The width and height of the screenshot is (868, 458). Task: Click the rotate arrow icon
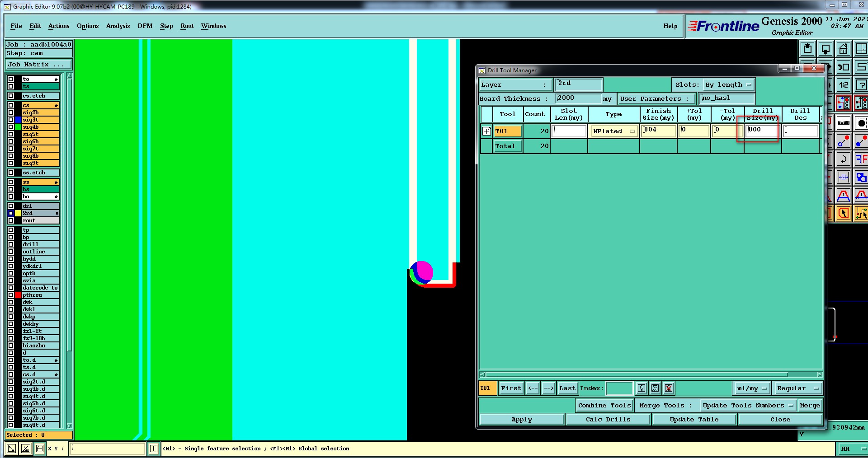click(x=844, y=159)
